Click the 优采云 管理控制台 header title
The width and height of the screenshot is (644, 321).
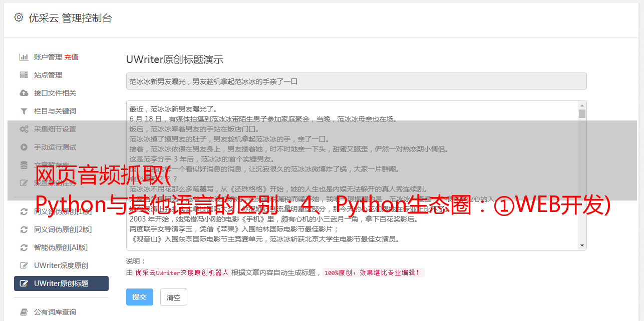[x=70, y=18]
